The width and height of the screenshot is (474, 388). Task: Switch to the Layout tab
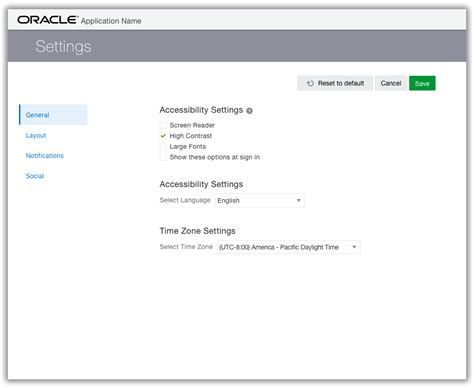36,135
